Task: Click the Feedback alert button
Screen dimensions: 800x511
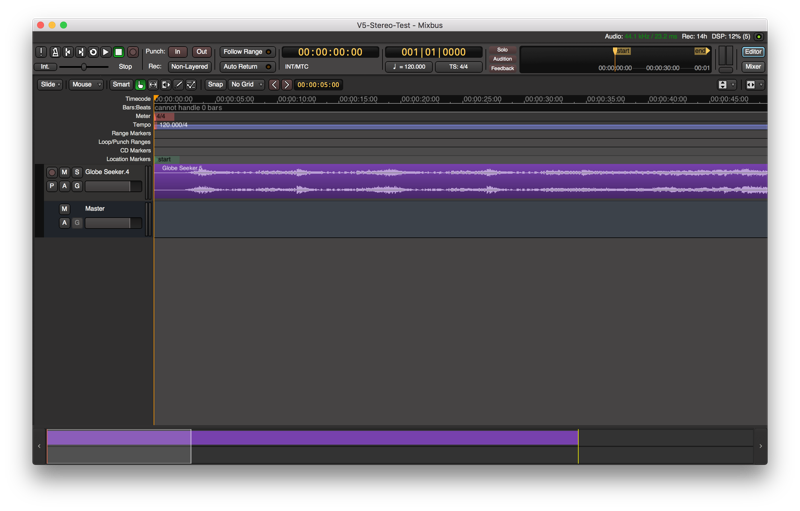Action: tap(503, 68)
